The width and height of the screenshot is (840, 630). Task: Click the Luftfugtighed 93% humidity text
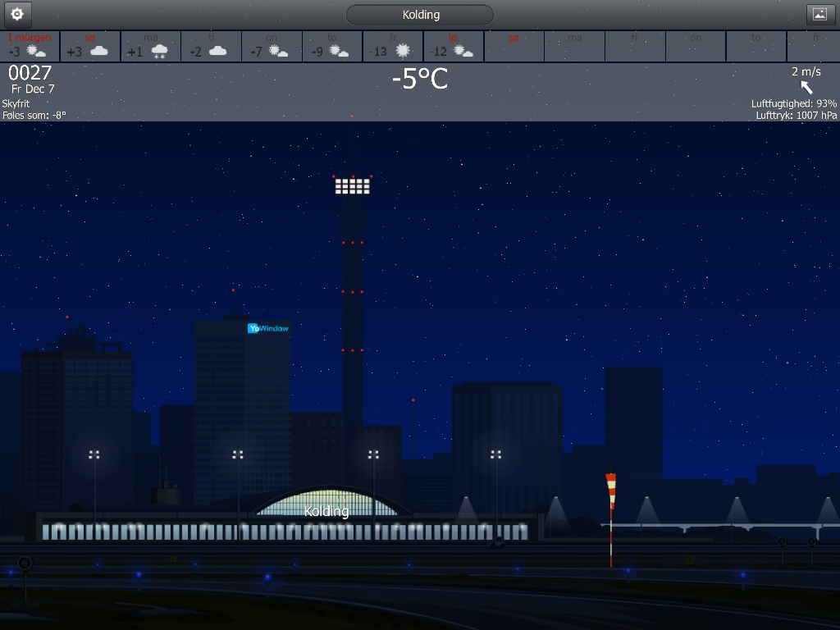click(793, 103)
